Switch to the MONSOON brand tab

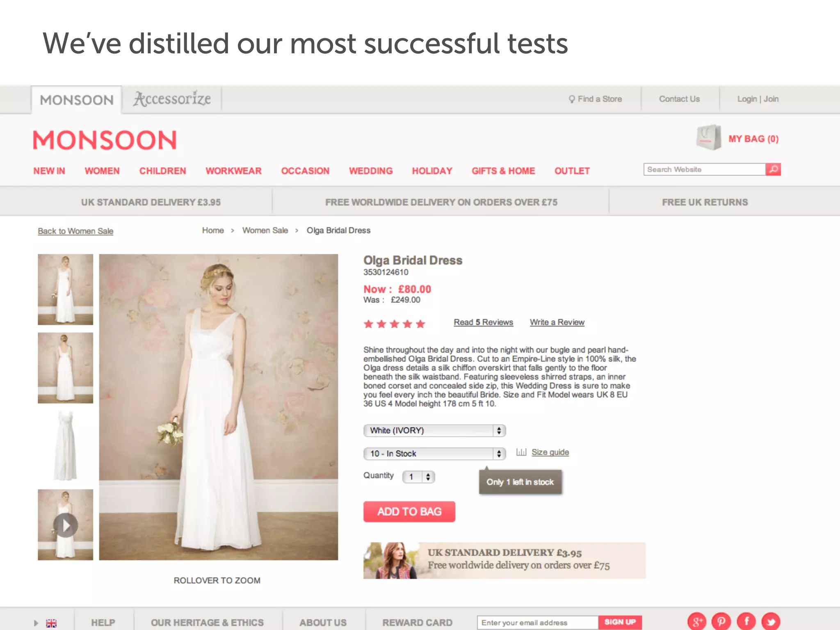point(77,100)
